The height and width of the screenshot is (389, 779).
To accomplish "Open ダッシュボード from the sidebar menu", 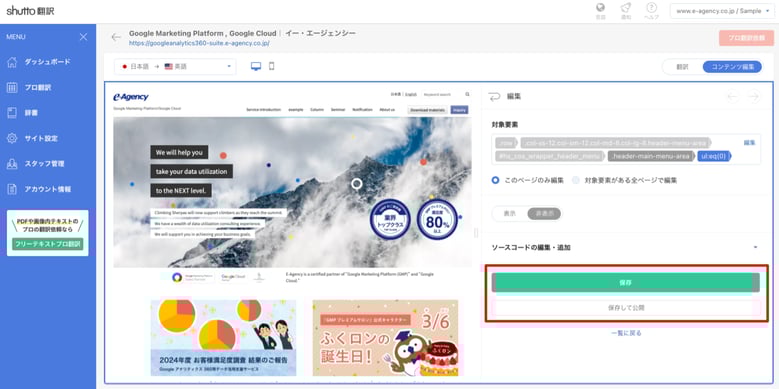I will (x=47, y=62).
